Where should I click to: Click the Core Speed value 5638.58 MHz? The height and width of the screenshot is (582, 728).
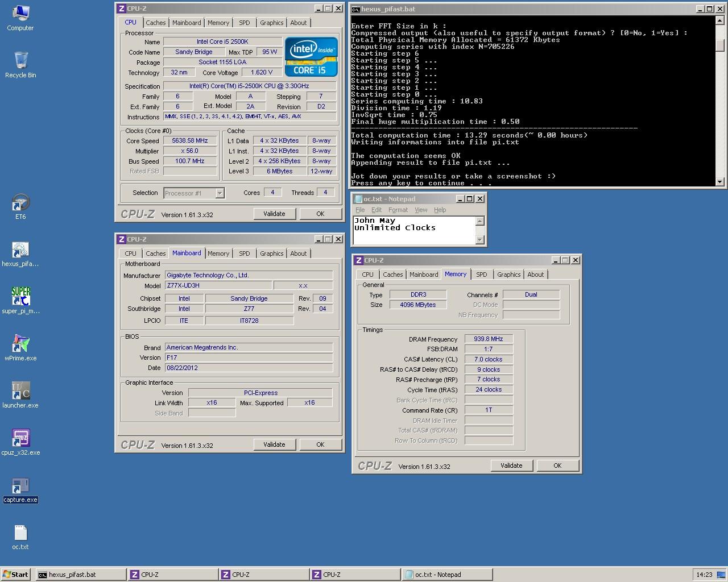pos(190,140)
